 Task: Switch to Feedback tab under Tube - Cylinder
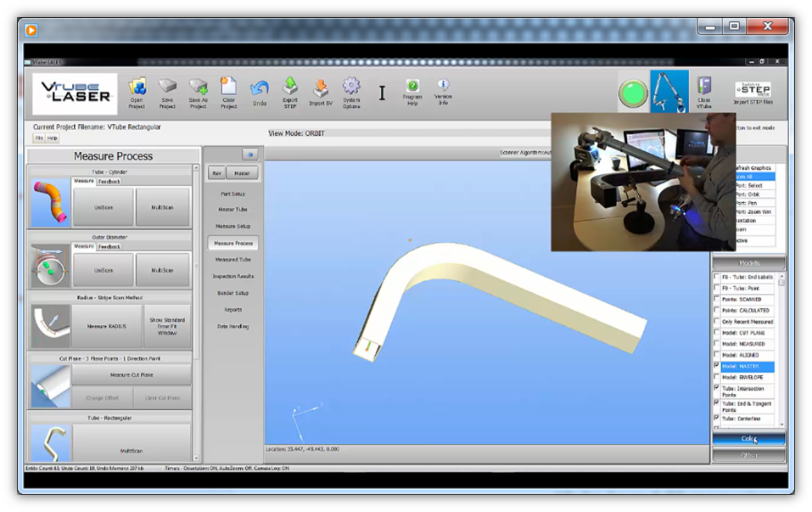[x=109, y=181]
